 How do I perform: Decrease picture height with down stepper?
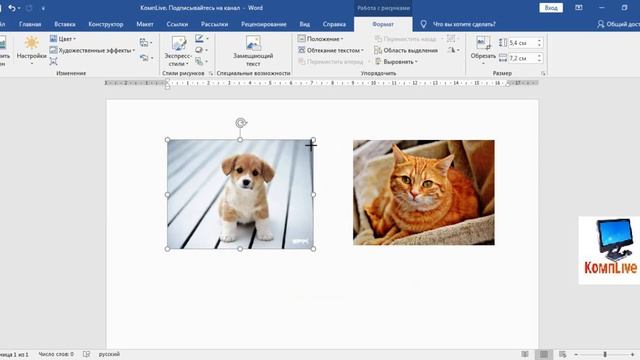coord(540,45)
